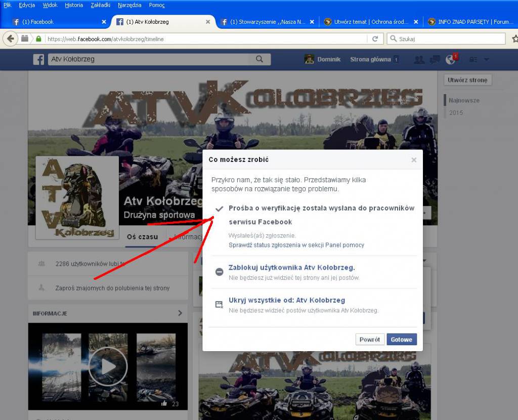Image resolution: width=518 pixels, height=420 pixels.
Task: Switch to the Stowarzyszenie Nasza N... tab
Action: 268,22
